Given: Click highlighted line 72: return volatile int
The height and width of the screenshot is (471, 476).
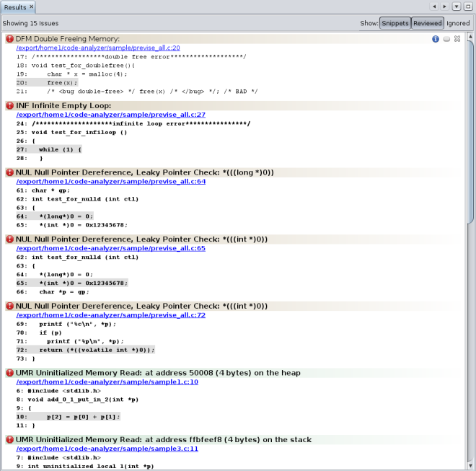Looking at the screenshot, I should click(86, 350).
